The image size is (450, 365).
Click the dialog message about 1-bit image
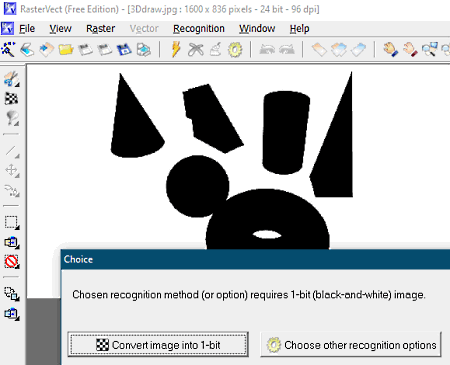point(249,295)
